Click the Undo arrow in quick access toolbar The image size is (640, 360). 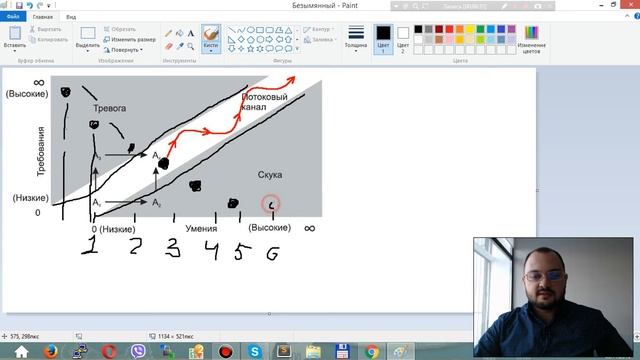point(29,5)
